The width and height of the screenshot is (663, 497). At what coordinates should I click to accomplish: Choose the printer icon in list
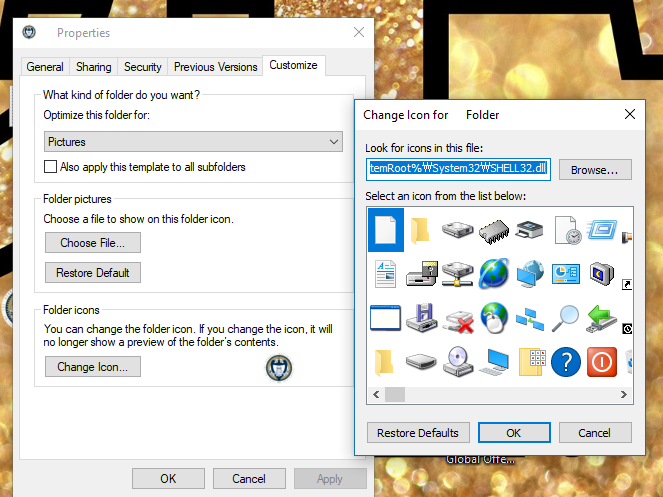click(529, 230)
